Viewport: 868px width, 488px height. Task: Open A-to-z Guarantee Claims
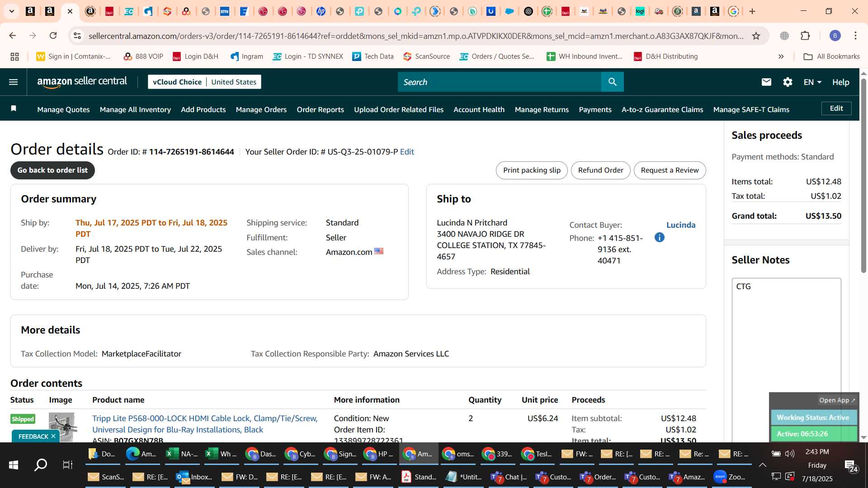pos(662,109)
